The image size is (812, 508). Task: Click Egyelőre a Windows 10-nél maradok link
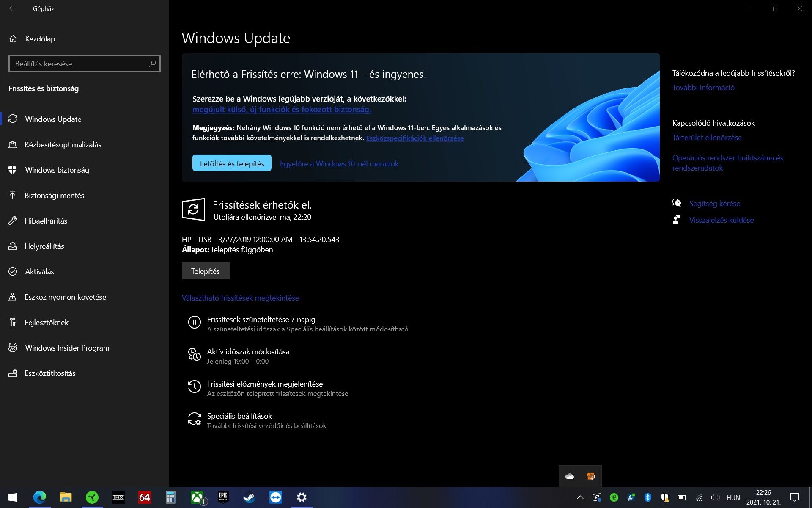click(x=339, y=163)
